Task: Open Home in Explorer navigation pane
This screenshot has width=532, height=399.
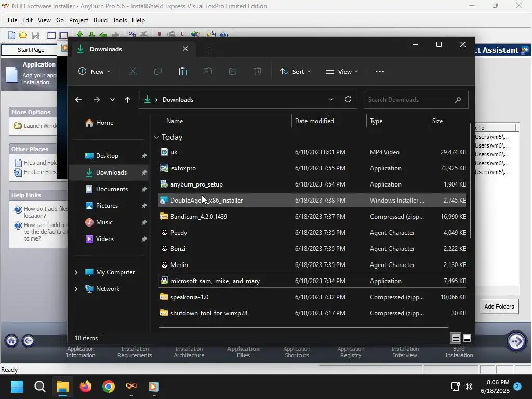Action: pos(104,123)
